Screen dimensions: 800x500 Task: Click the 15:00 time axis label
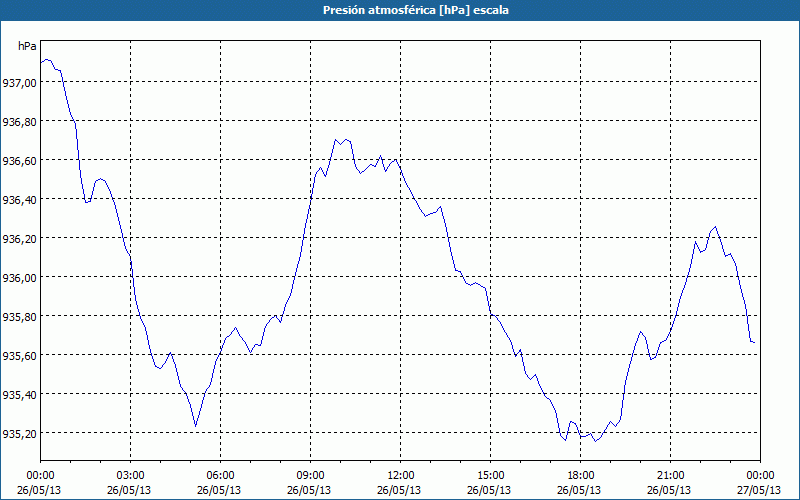coord(490,476)
